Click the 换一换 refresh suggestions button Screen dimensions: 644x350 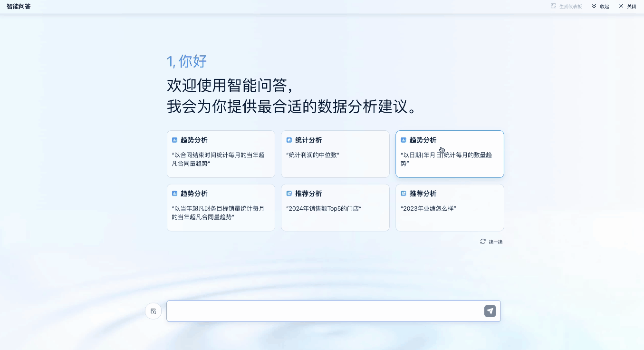(491, 242)
